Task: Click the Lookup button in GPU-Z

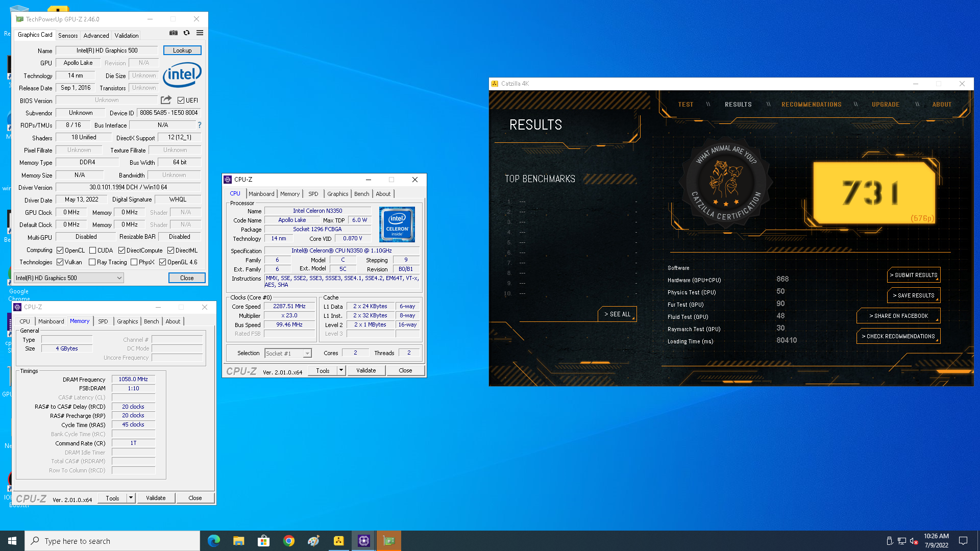Action: [182, 51]
